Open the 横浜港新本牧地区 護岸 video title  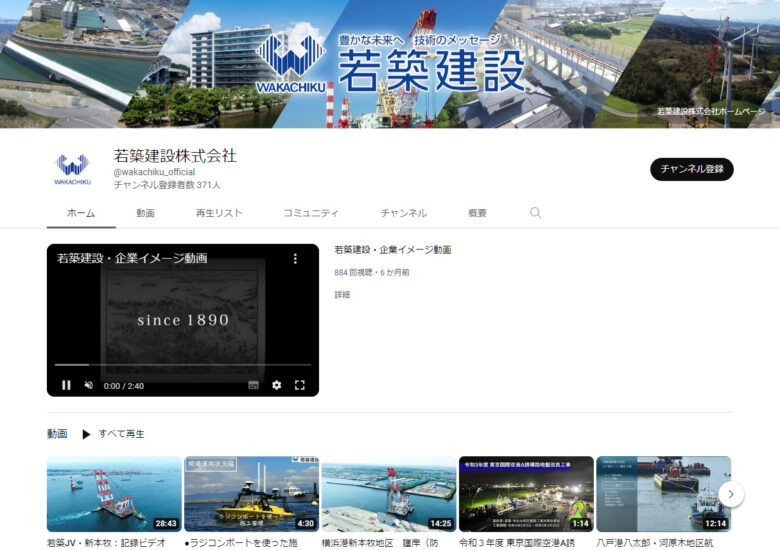pyautogui.click(x=381, y=543)
